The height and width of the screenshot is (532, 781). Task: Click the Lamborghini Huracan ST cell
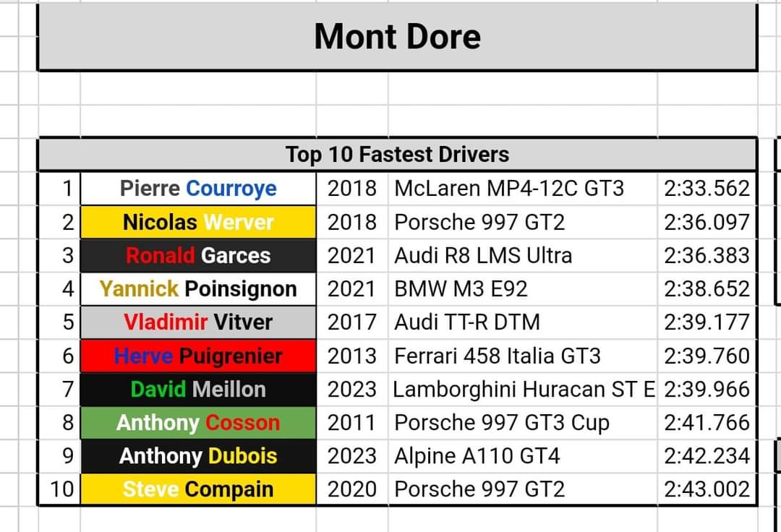[x=522, y=389]
